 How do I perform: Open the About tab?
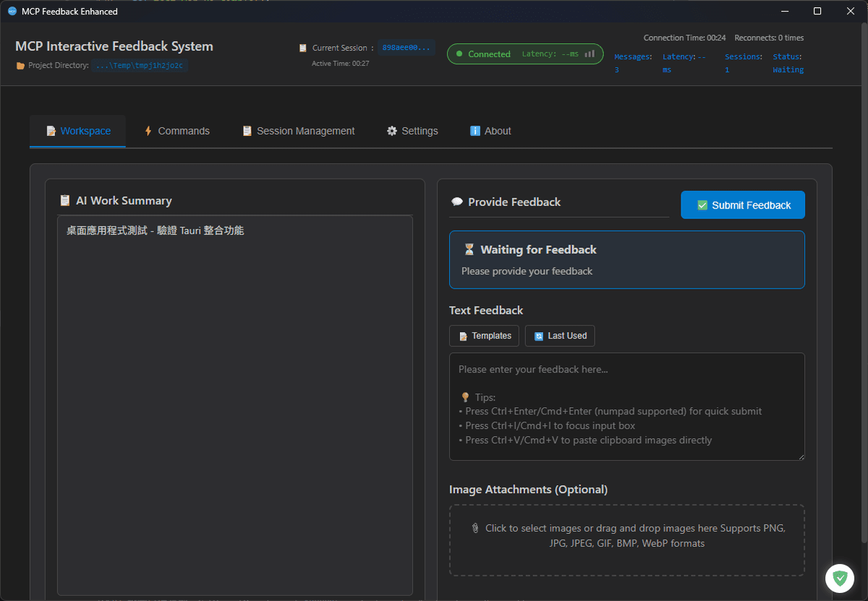490,131
